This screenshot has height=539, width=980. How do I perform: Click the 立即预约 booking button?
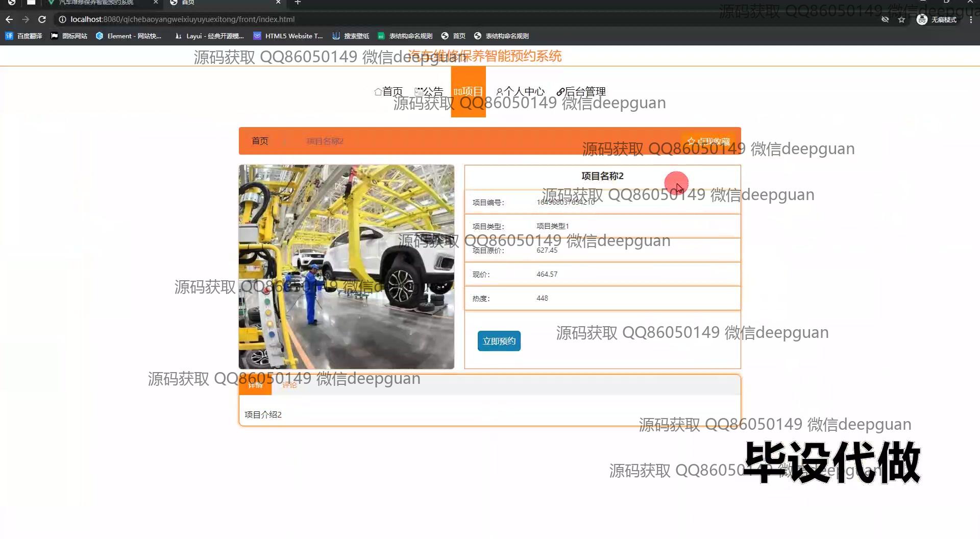[499, 341]
